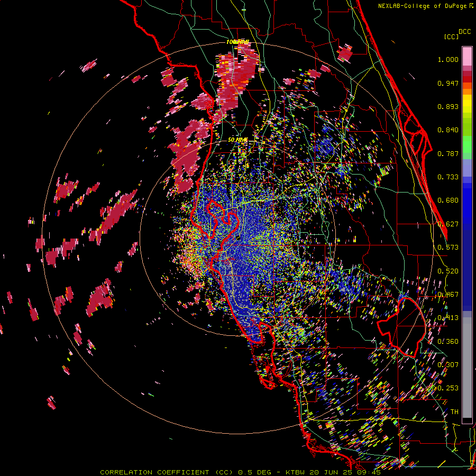Click the TH threshold label in the legend

(454, 412)
